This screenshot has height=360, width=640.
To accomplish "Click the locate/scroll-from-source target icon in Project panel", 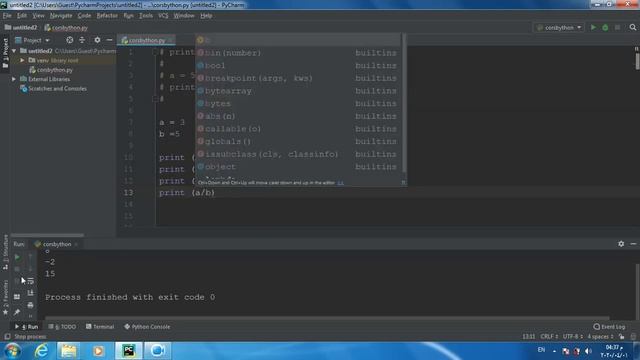I will click(x=70, y=40).
